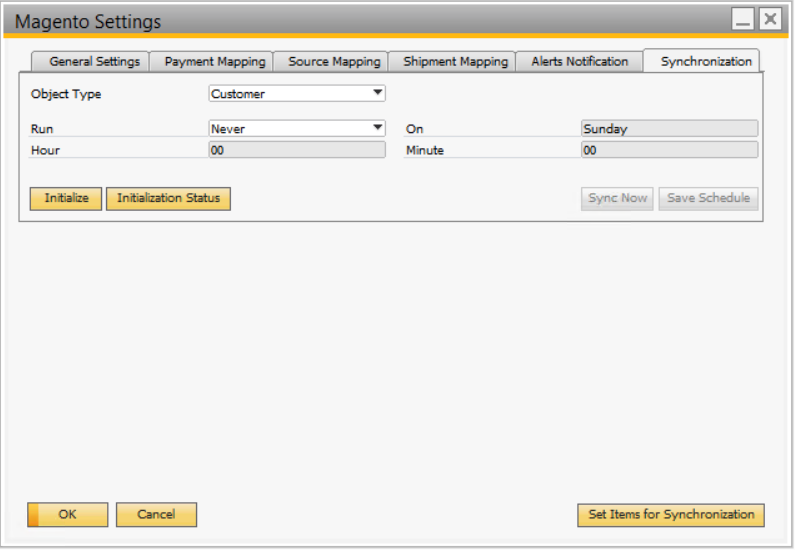Viewport: 795px width, 550px height.
Task: Minimize the Magento Settings window
Action: click(743, 20)
